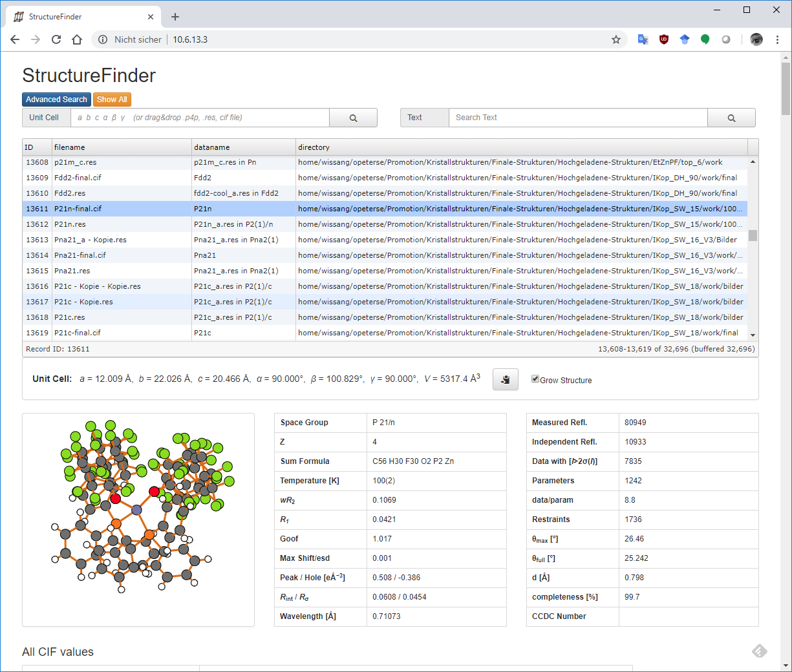Go to the browser home page
Viewport: 792px width, 672px height.
(77, 39)
